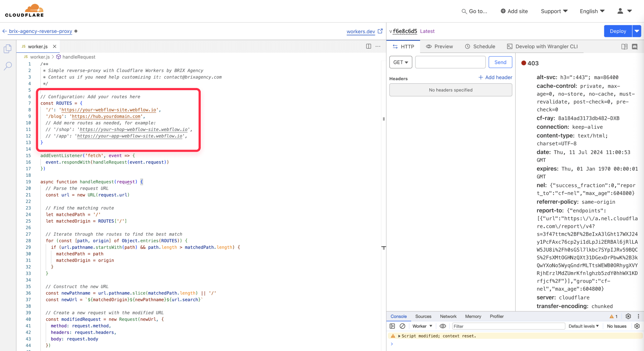Select the Sources devtools tab
Screen dimensions: 644x351
click(423, 316)
